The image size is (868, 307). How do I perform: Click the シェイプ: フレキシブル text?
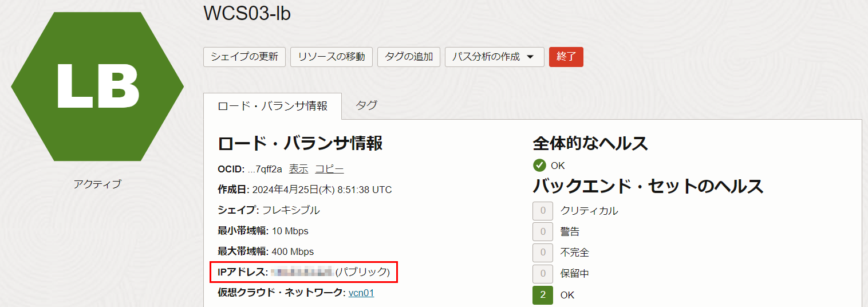click(x=269, y=210)
